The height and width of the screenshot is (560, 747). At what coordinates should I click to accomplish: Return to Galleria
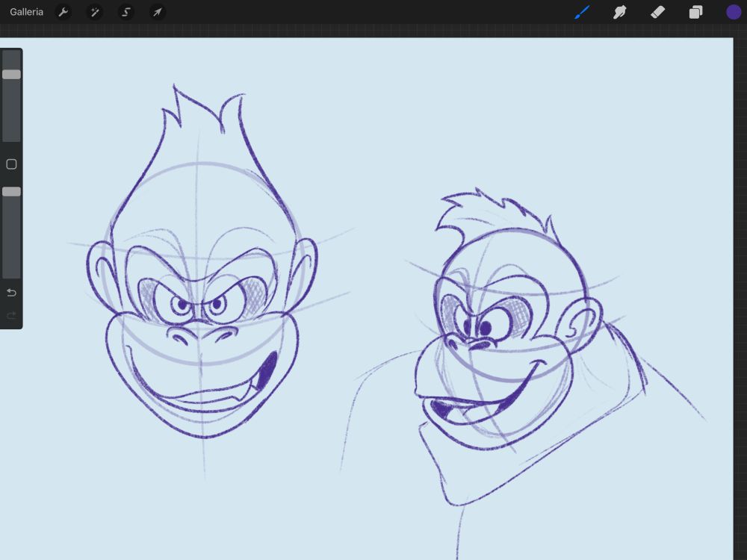click(x=26, y=12)
